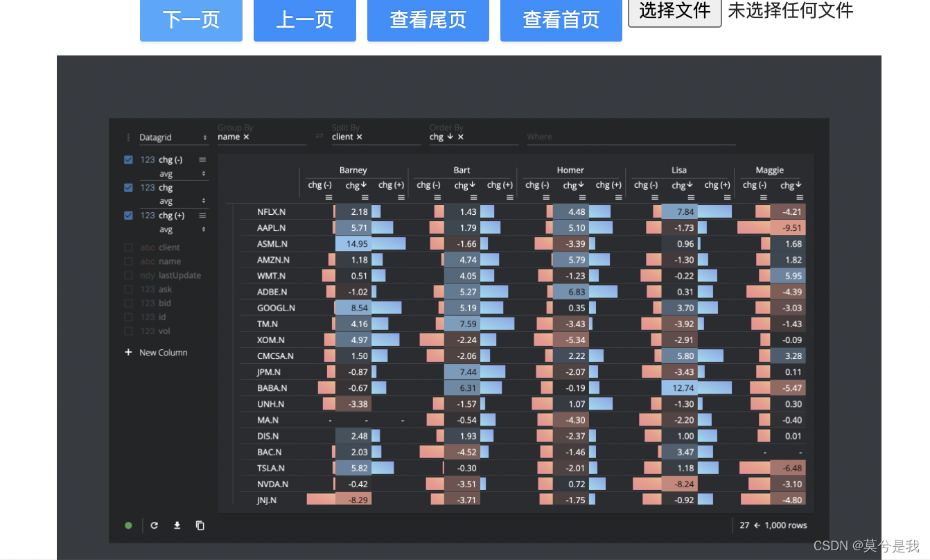
Task: Click the Bart column group header
Action: (x=462, y=170)
